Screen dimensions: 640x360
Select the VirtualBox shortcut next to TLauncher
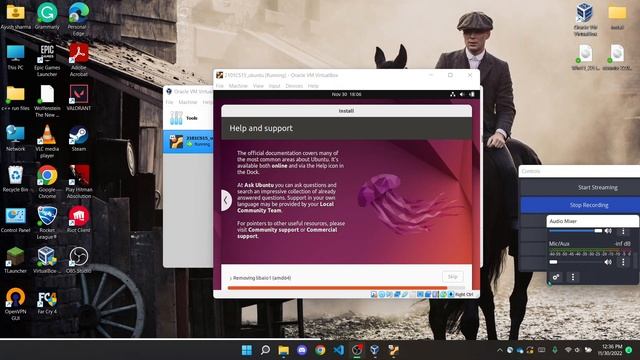pos(47,260)
